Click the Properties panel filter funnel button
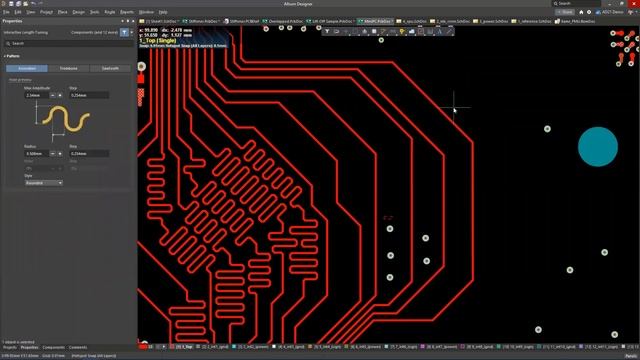 click(124, 32)
